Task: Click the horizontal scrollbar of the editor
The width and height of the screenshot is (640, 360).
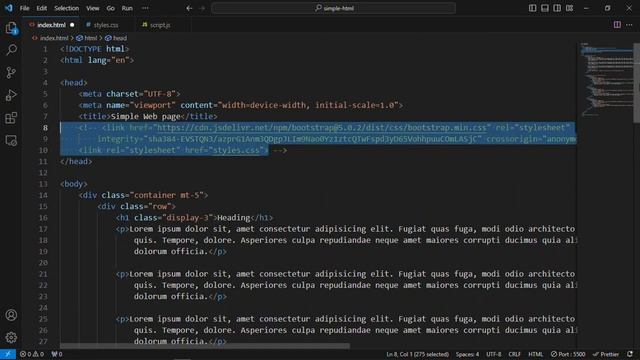Action: coord(205,346)
